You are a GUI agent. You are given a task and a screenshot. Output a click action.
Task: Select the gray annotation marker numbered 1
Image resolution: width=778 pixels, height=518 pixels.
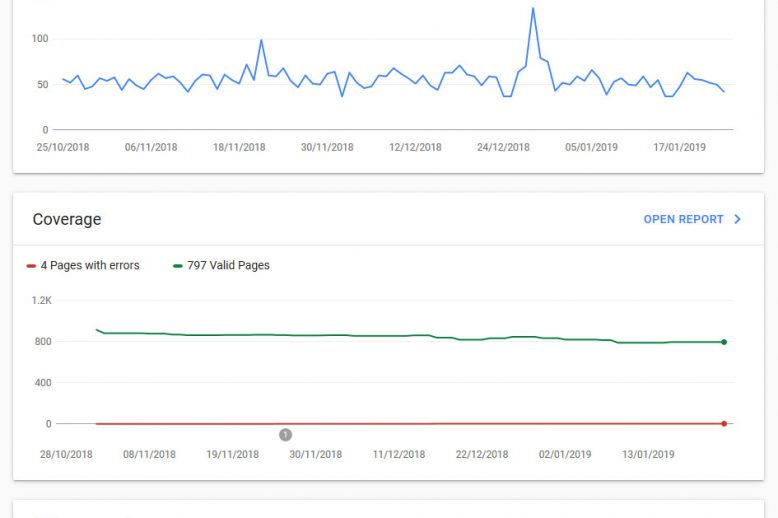pos(285,435)
